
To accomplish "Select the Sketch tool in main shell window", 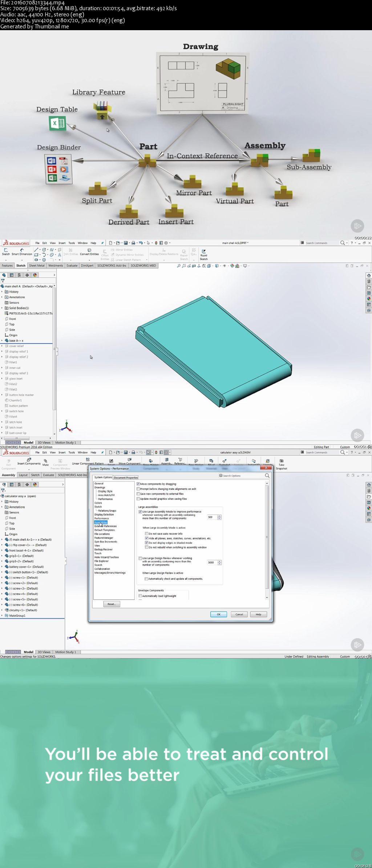I will 6,252.
